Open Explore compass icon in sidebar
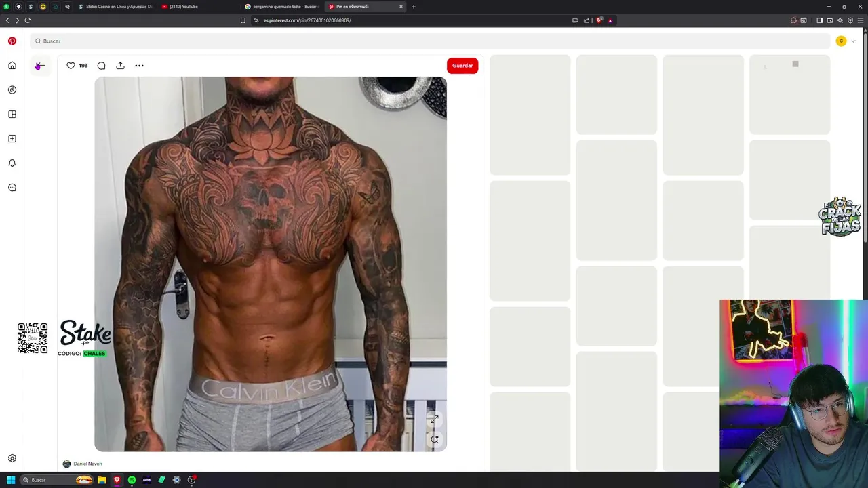Image resolution: width=868 pixels, height=488 pixels. click(12, 90)
